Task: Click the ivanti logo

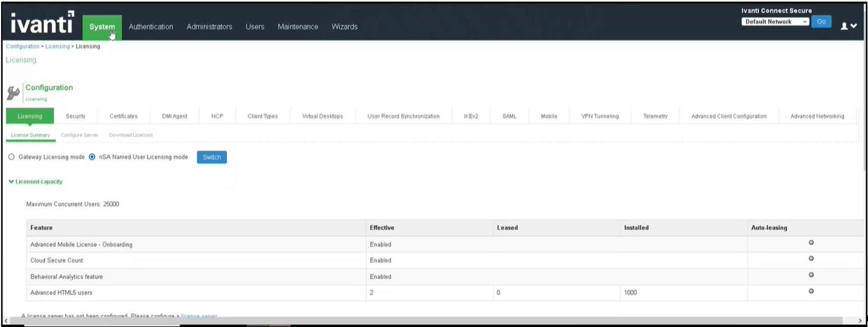Action: tap(42, 23)
